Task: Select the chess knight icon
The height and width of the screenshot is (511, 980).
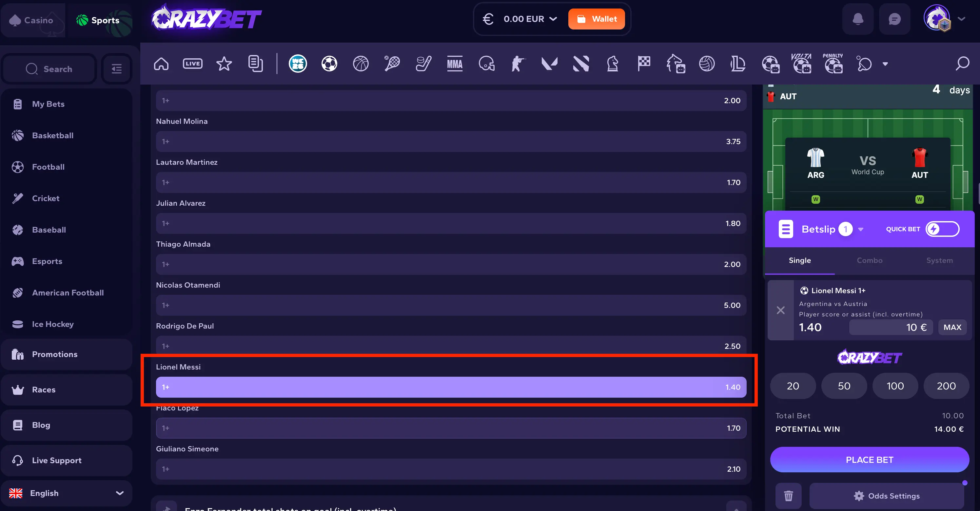Action: tap(613, 64)
